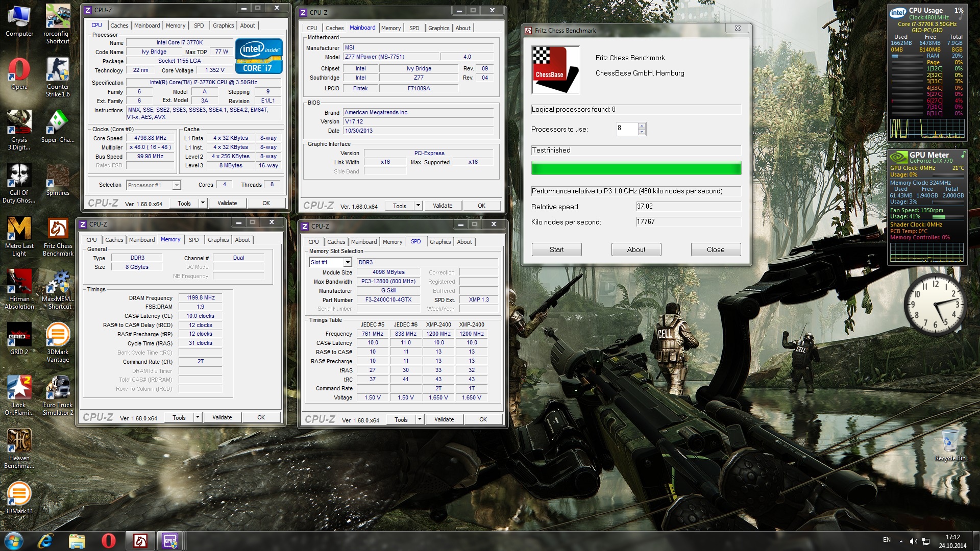Open the Recycle Bin
980x551 pixels.
950,441
